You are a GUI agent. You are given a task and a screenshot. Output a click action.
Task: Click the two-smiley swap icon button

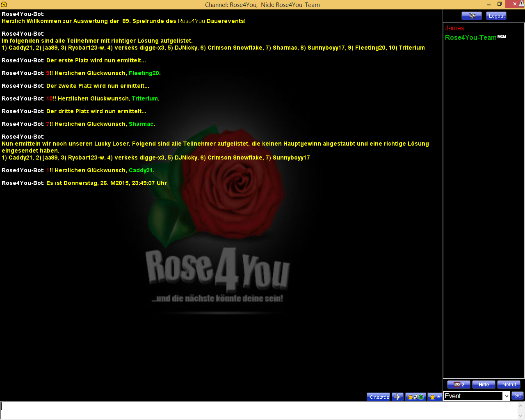415,397
